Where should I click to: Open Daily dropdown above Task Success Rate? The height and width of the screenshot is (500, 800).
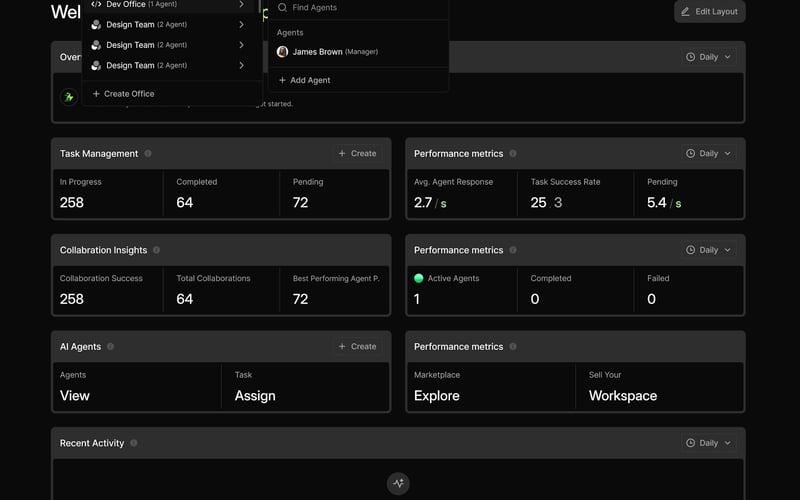coord(709,153)
